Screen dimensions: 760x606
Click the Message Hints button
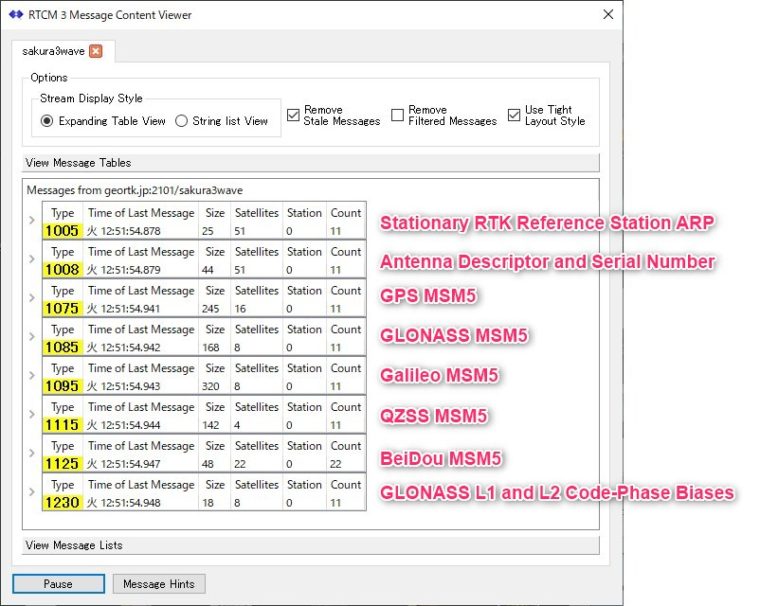158,584
